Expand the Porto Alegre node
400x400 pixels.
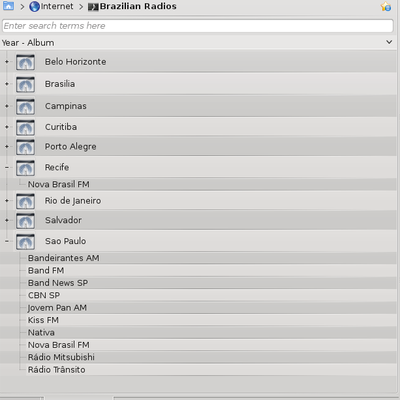click(7, 146)
